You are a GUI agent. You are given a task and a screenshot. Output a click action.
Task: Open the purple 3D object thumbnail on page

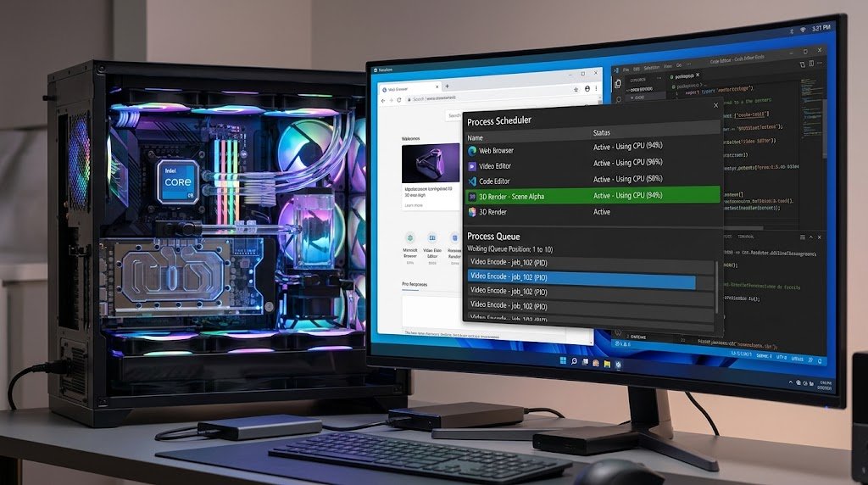(x=431, y=163)
